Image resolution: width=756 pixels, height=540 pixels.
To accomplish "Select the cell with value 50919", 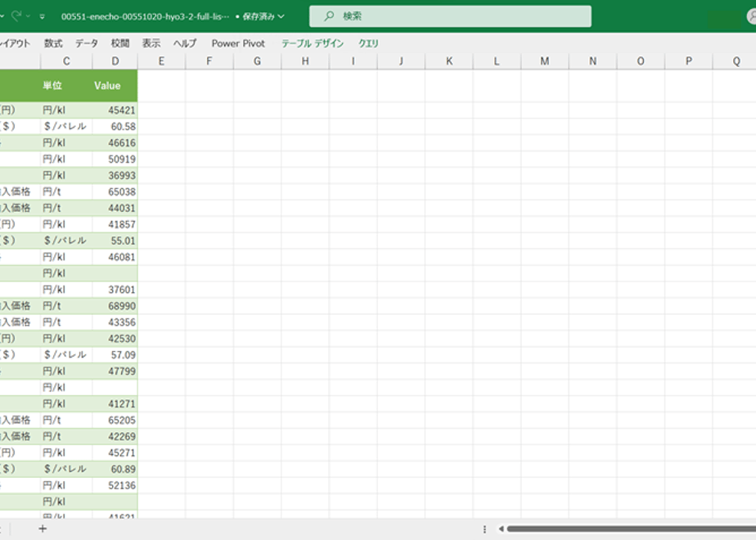I will [115, 159].
